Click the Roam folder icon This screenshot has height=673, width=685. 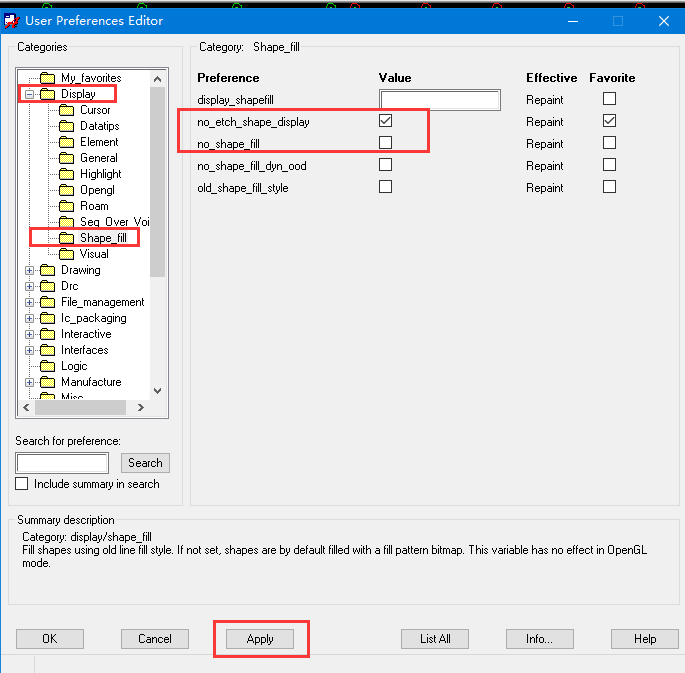66,206
